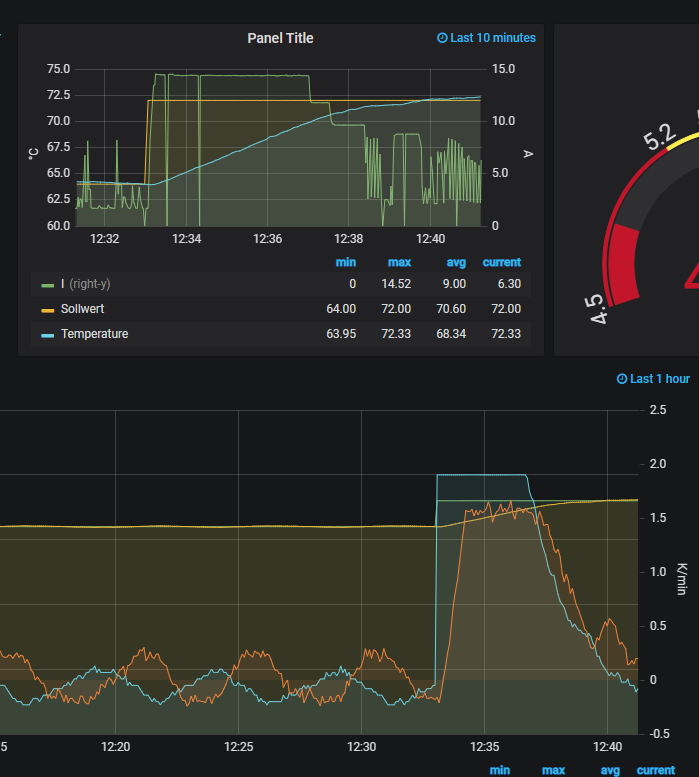Click max header in the bottom graph legend
Viewport: 699px width, 777px height.
(553, 770)
